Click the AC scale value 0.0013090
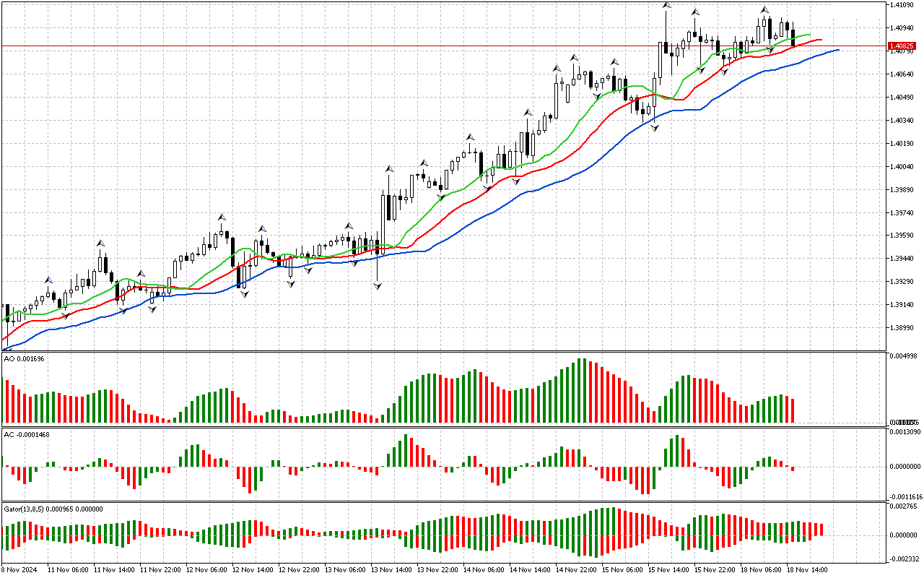 click(904, 431)
